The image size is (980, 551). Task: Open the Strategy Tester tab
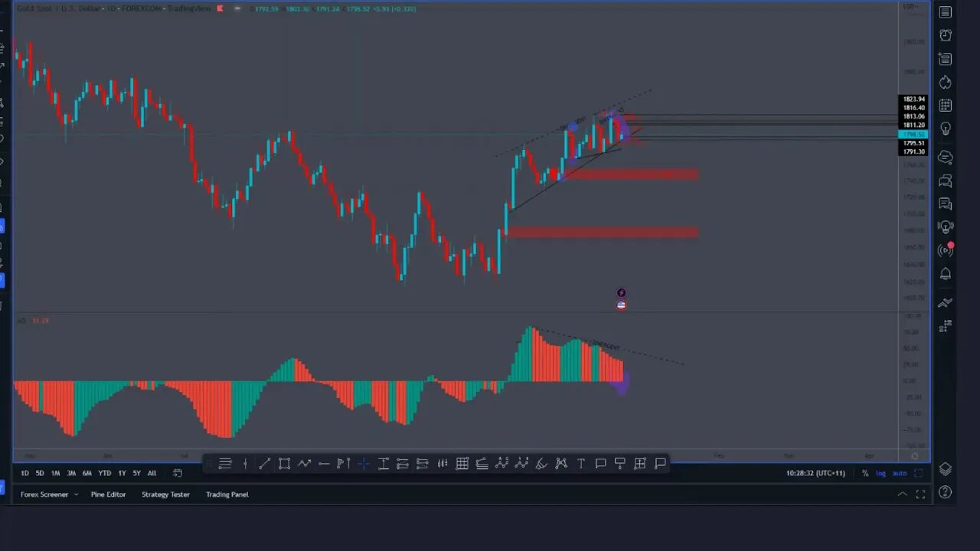click(x=165, y=494)
